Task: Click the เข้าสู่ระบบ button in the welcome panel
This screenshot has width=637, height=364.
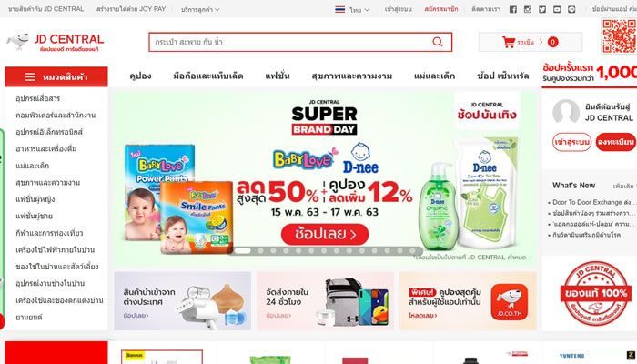Action: pos(571,142)
